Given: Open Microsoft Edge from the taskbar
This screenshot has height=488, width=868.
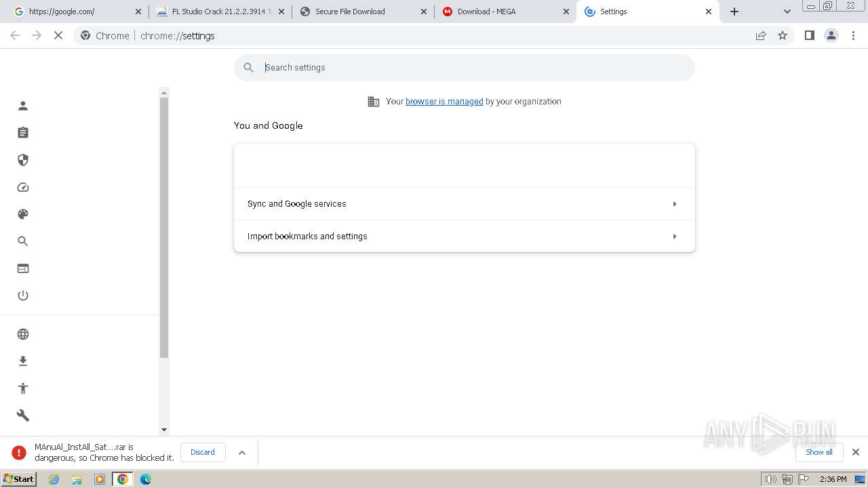Looking at the screenshot, I should [x=146, y=479].
